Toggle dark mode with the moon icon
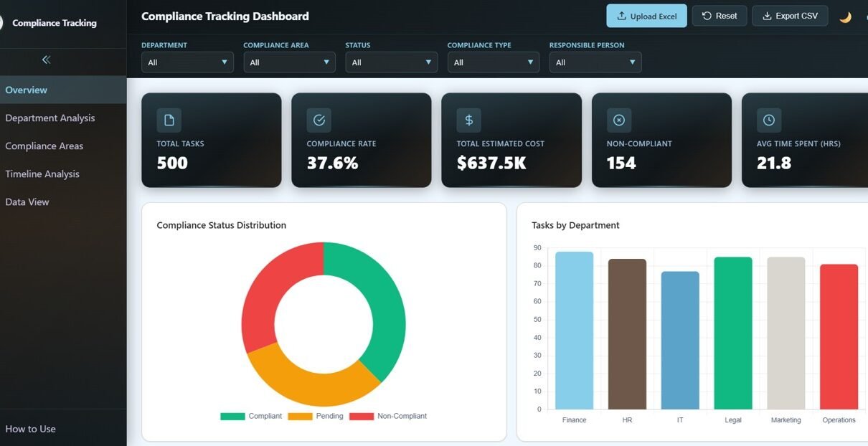 point(845,16)
